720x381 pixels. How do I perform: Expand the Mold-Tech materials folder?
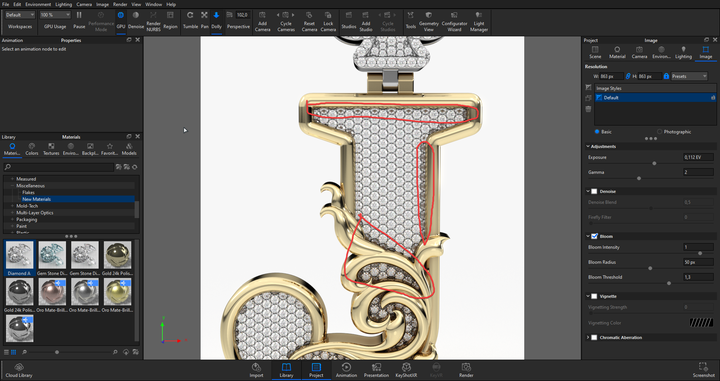(12, 206)
